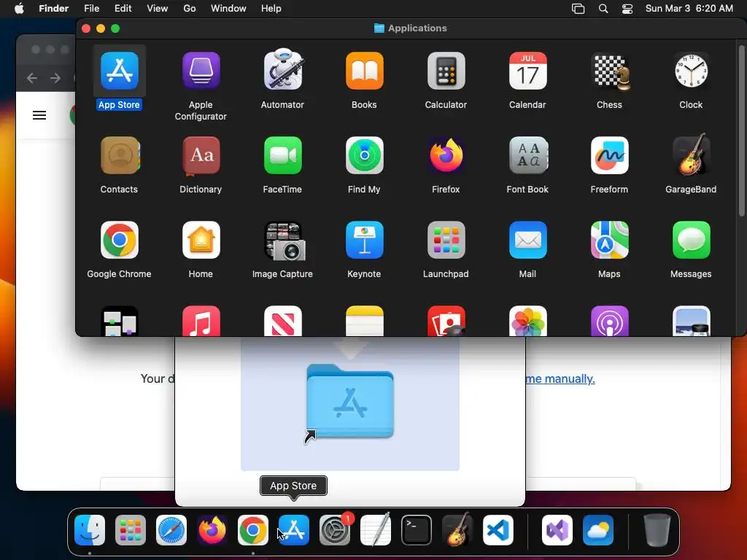Select Firefox in the Applications window
This screenshot has width=747, height=560.
point(446,155)
